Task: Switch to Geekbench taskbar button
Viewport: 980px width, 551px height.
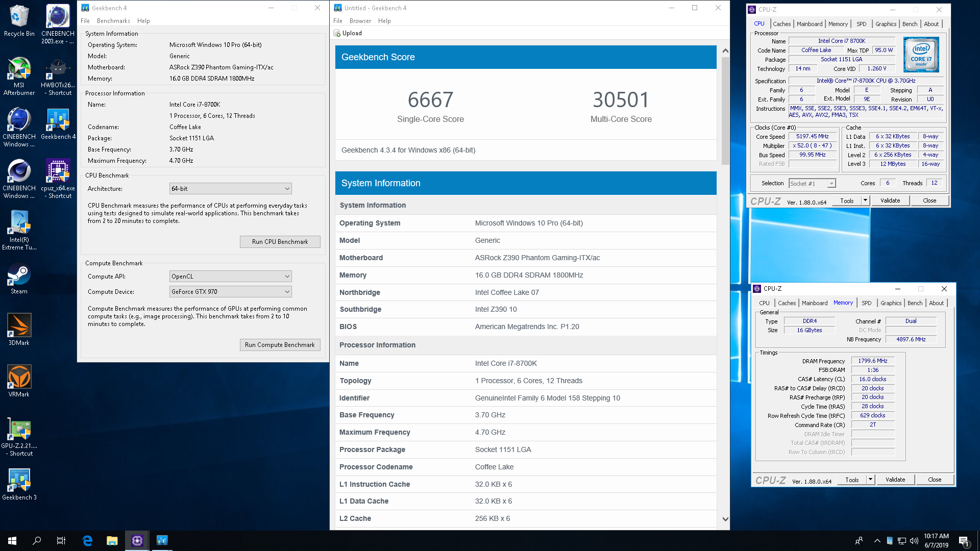Action: point(162,541)
